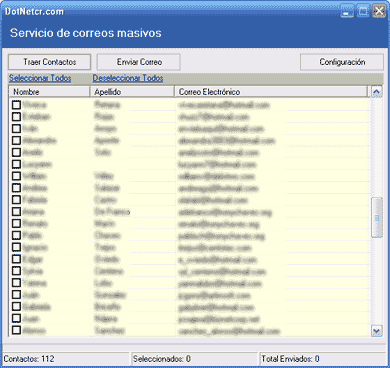Close the DotNetcr.com window

379,11
